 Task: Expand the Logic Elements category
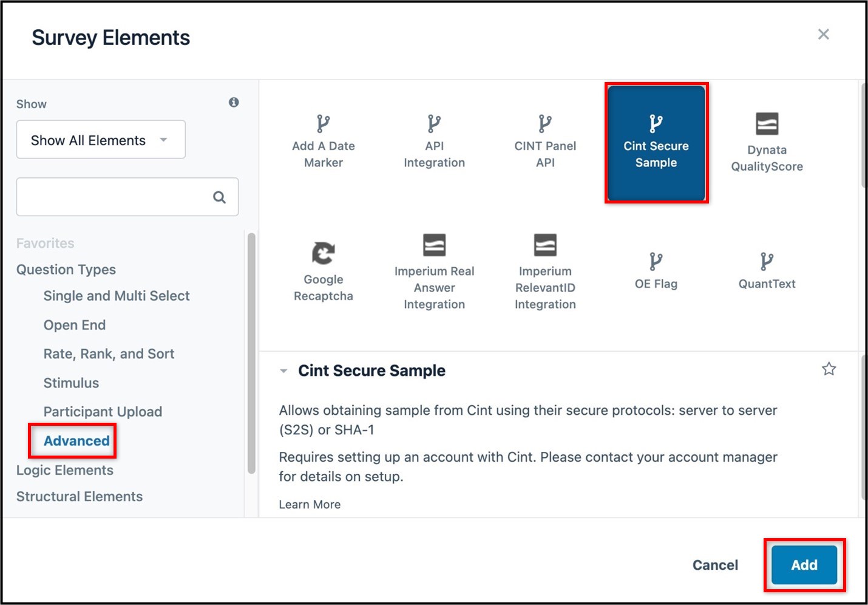64,470
